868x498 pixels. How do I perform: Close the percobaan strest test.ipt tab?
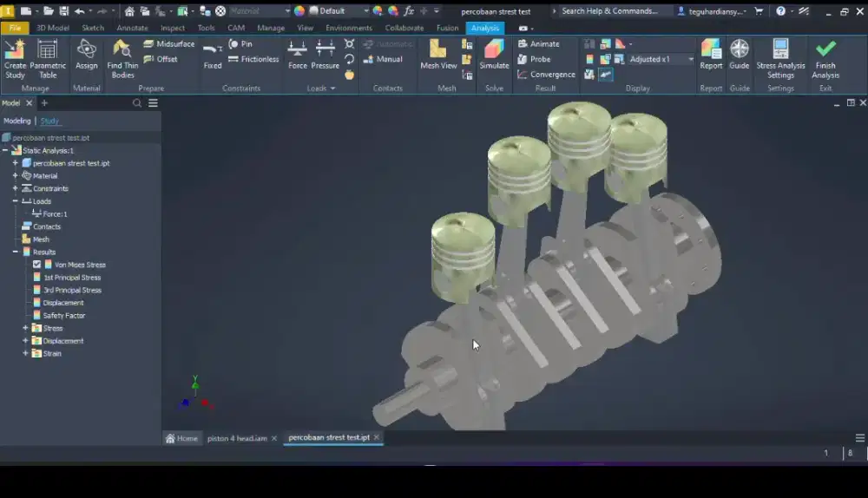click(x=377, y=437)
